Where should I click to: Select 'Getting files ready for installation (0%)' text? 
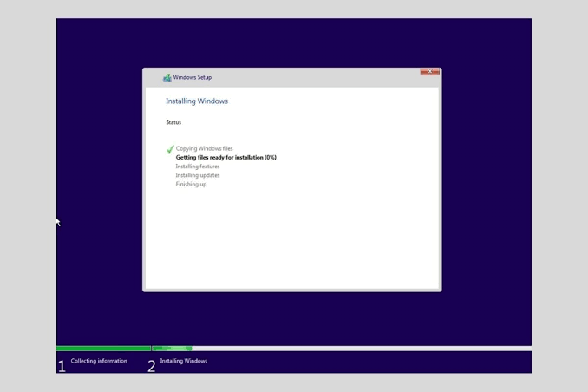click(226, 158)
